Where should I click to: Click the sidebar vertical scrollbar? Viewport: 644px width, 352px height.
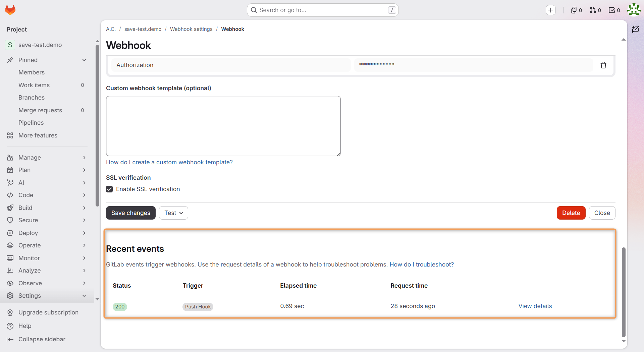[97, 126]
